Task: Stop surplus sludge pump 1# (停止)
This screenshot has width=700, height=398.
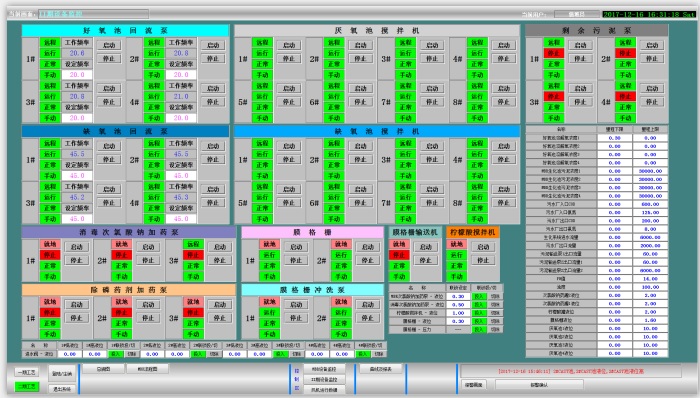Action: (580, 58)
